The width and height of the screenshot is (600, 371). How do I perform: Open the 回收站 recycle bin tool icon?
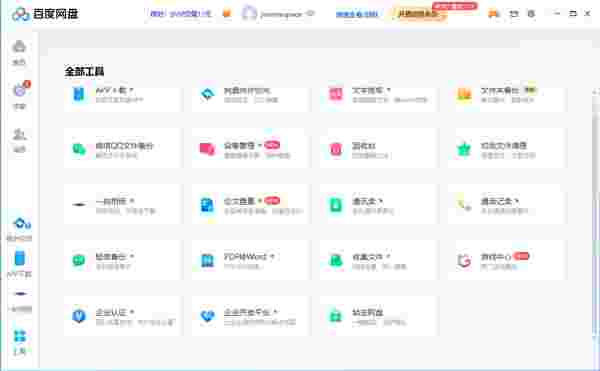pos(336,149)
